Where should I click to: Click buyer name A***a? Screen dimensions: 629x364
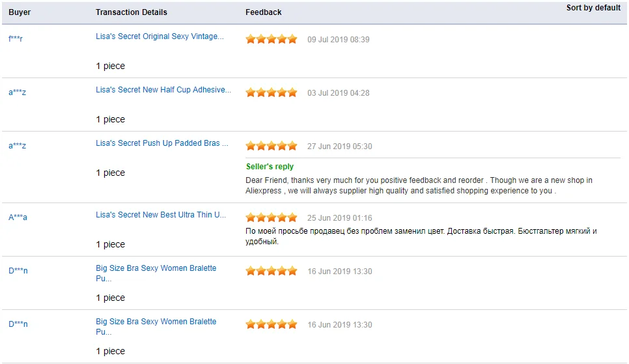coord(18,217)
